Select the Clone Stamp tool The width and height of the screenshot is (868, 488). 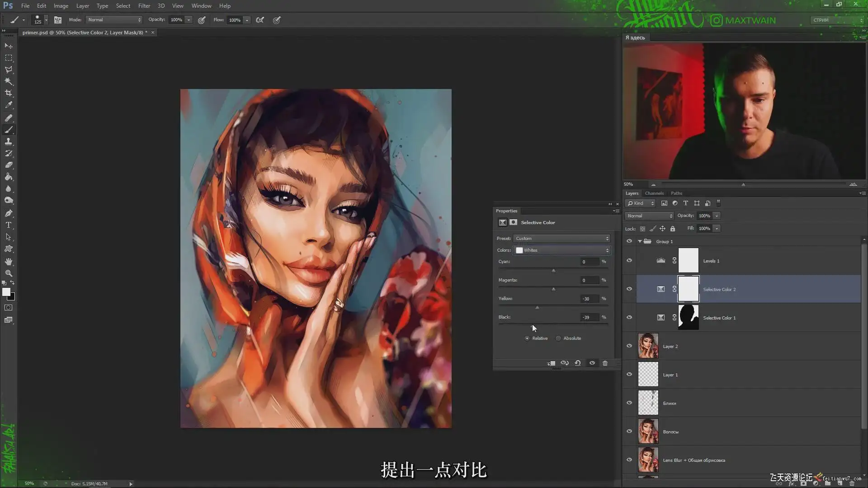(x=9, y=141)
